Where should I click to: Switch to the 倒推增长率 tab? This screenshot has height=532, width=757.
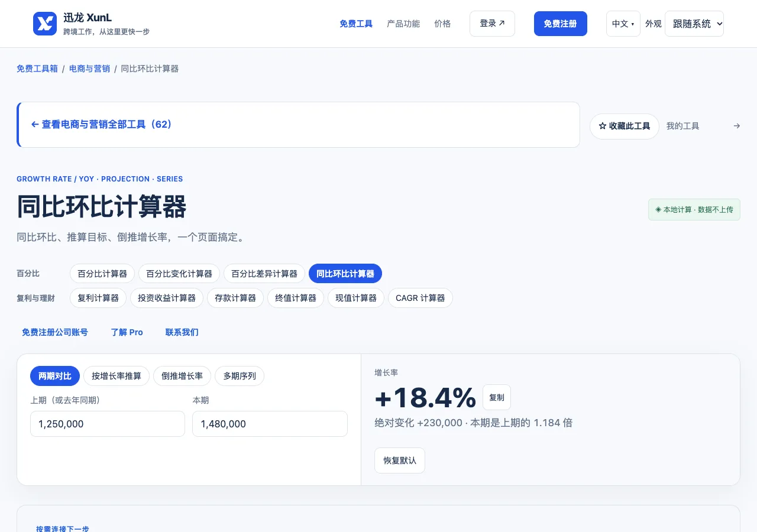(x=182, y=376)
